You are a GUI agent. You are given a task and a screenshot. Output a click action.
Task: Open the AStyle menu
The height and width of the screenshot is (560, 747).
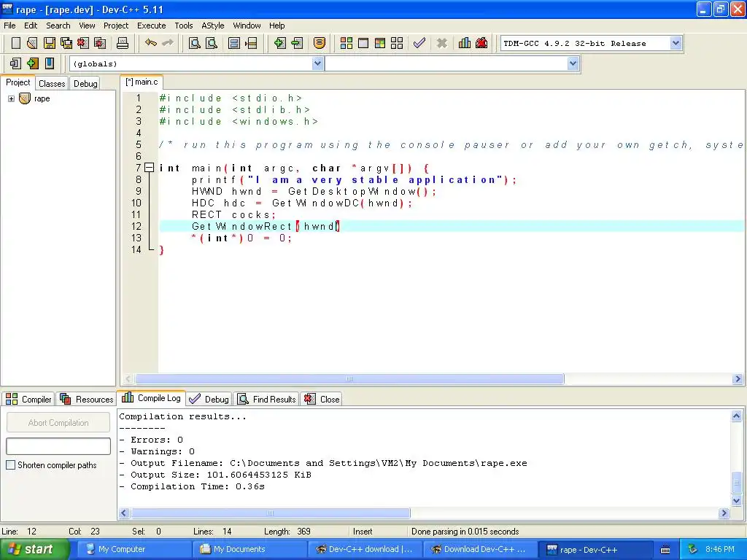click(x=212, y=26)
